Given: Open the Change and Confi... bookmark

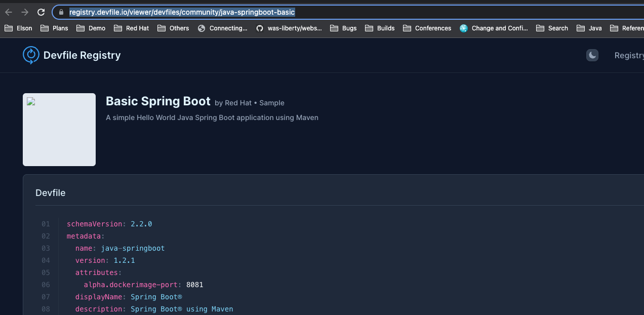Looking at the screenshot, I should (494, 28).
